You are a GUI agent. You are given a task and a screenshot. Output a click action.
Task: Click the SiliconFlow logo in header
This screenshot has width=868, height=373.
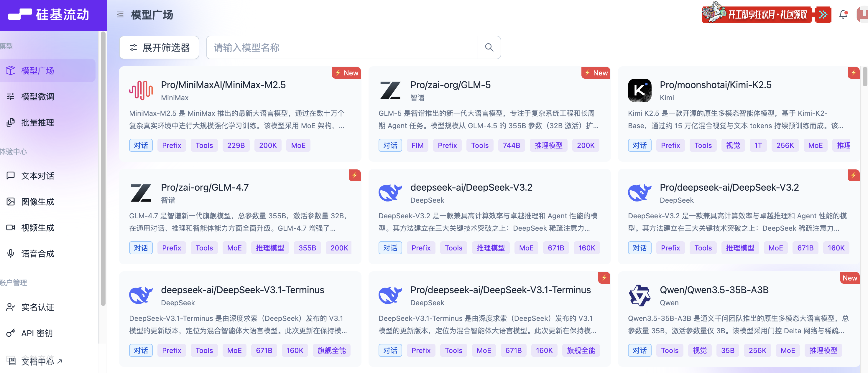click(49, 14)
